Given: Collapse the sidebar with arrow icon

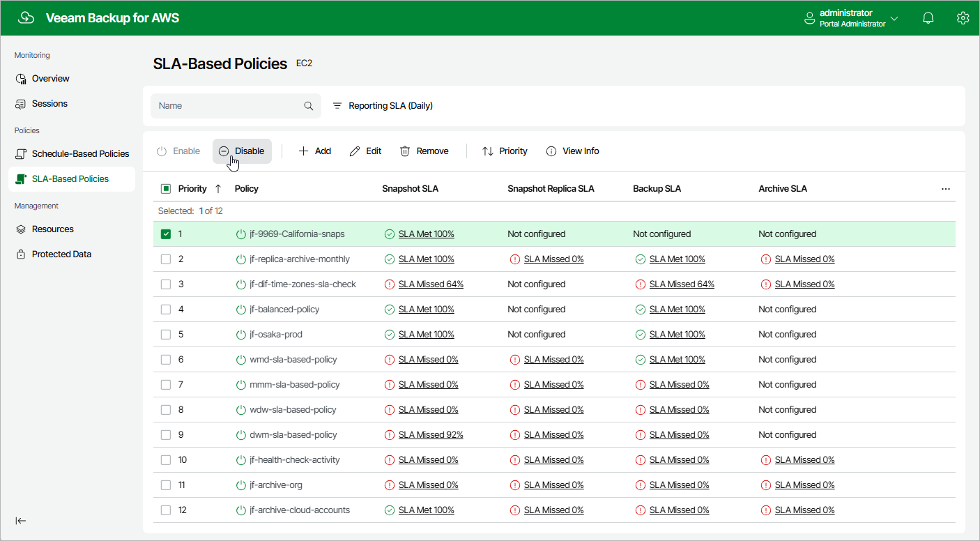Looking at the screenshot, I should 21,521.
